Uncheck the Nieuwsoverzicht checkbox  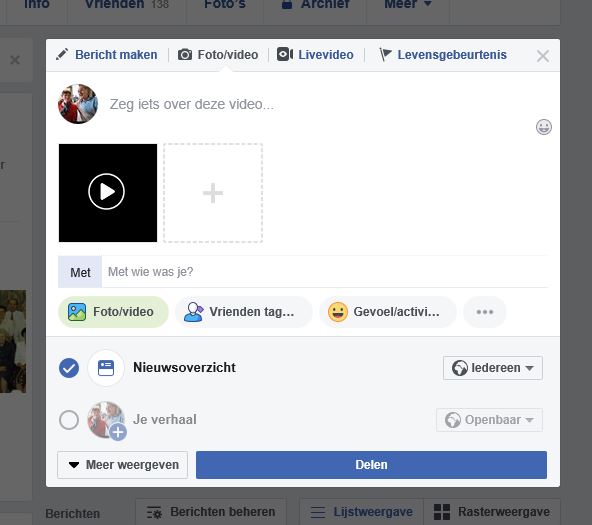(x=69, y=368)
